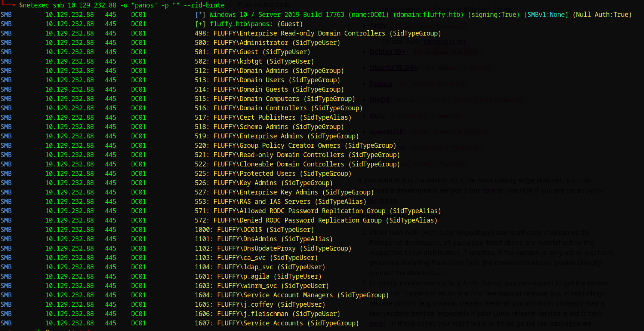Click the Guix link behind terminal
Viewport: 644px width, 331px height.
point(377,116)
